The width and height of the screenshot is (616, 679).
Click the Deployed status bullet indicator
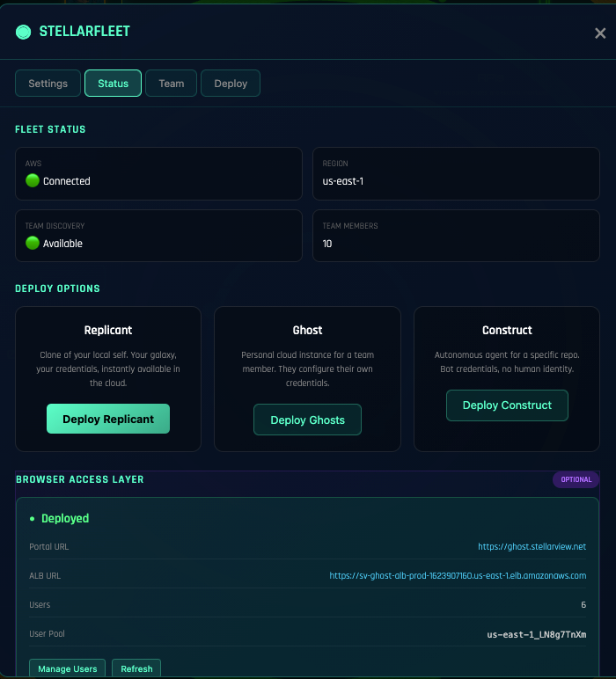coord(33,519)
